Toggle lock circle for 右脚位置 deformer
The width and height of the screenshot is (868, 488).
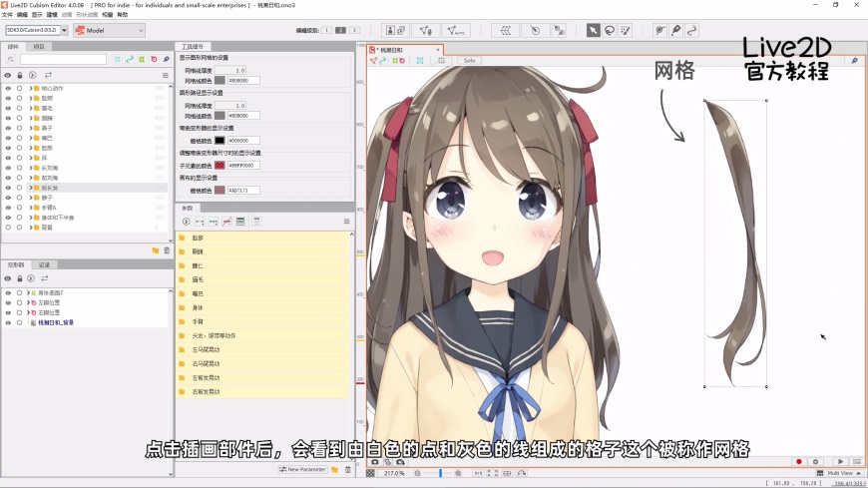coord(19,312)
